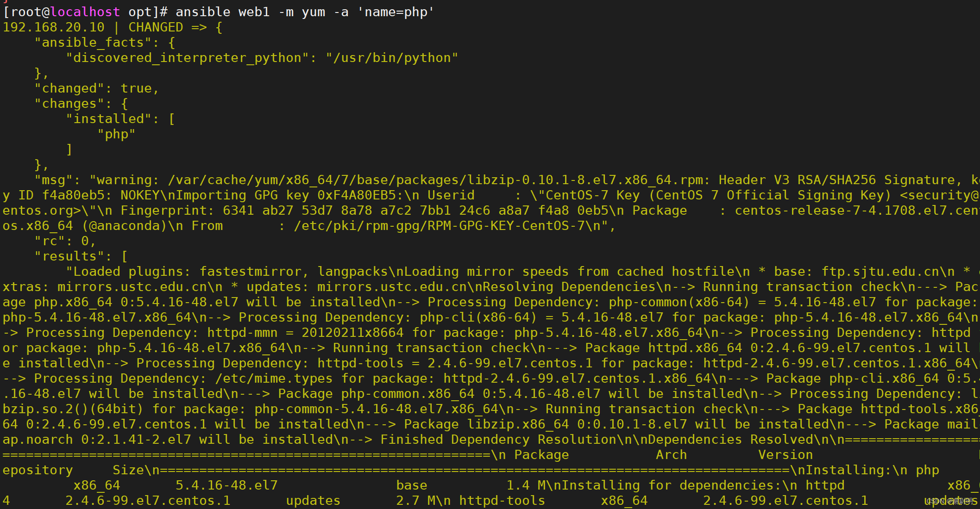Click the CHANGED status word
Viewport: 980px width, 509px height.
click(x=156, y=27)
